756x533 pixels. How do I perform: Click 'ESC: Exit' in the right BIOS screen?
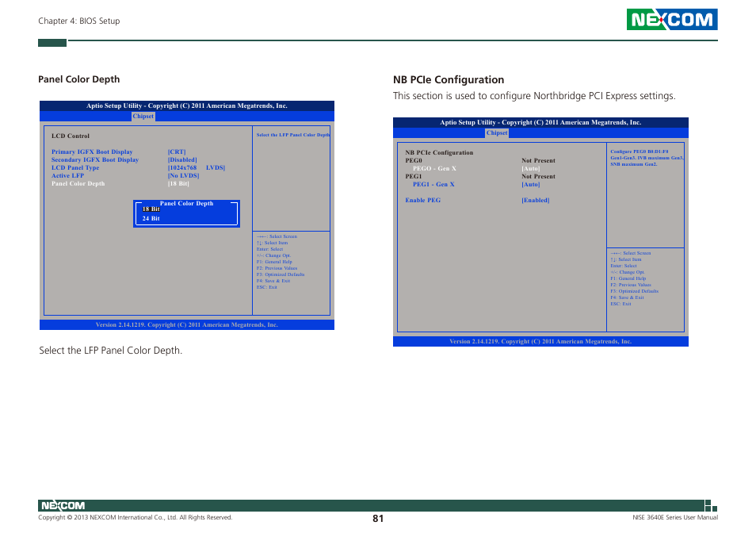point(620,304)
